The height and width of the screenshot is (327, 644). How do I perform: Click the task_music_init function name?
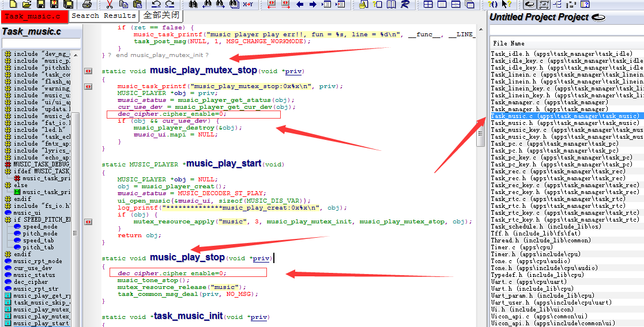pos(188,316)
